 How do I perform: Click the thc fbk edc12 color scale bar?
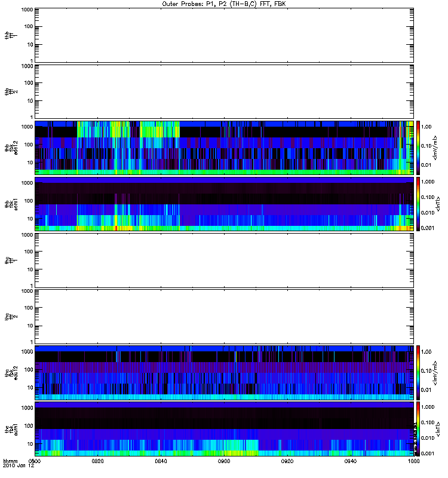point(418,373)
